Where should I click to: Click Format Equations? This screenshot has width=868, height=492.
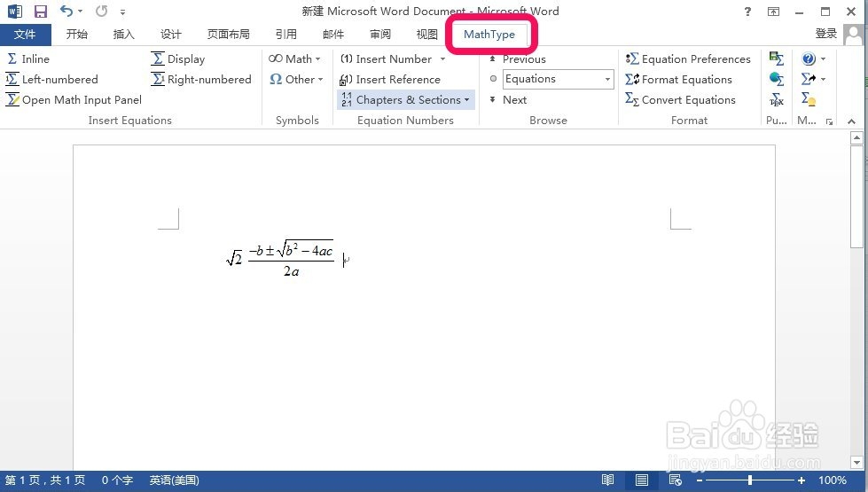point(678,79)
